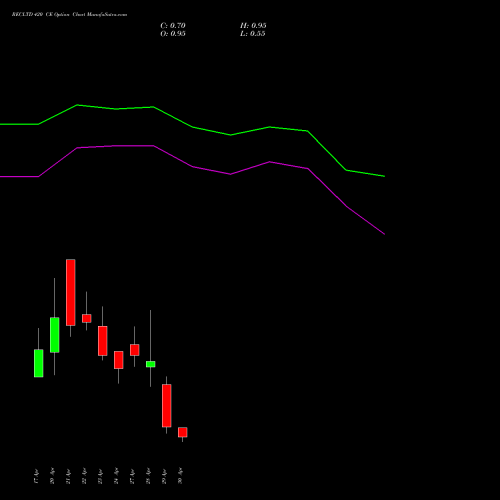
Task: Select the red 29 Apr candlestick
Action: click(166, 405)
